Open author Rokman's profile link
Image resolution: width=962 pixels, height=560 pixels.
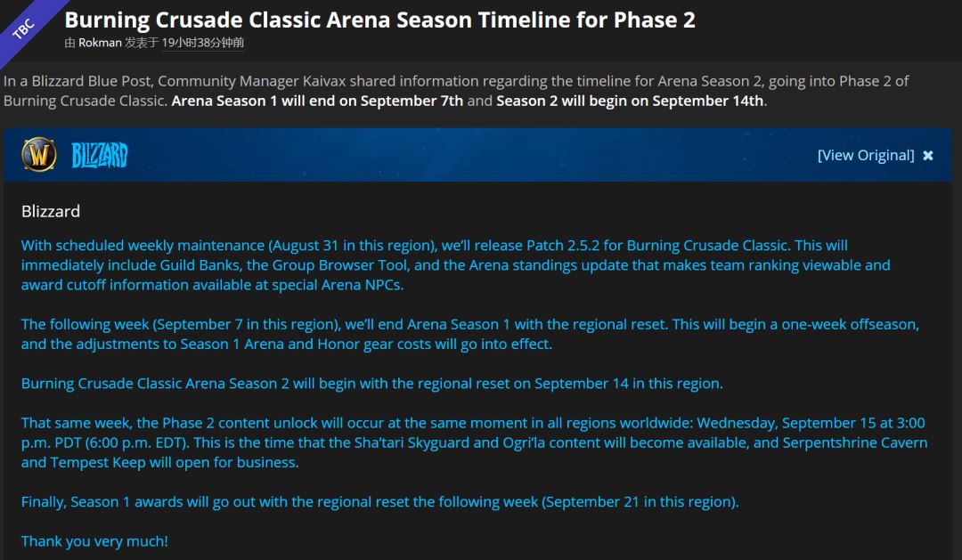100,43
